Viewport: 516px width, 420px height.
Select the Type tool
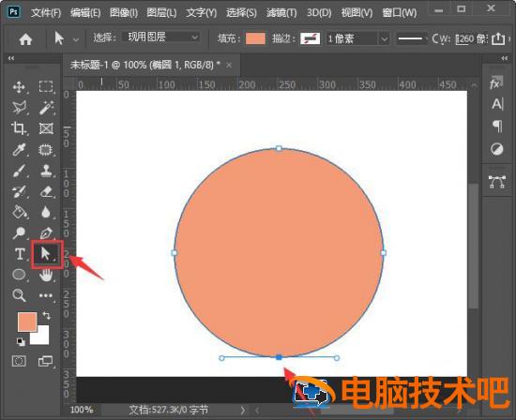click(20, 254)
